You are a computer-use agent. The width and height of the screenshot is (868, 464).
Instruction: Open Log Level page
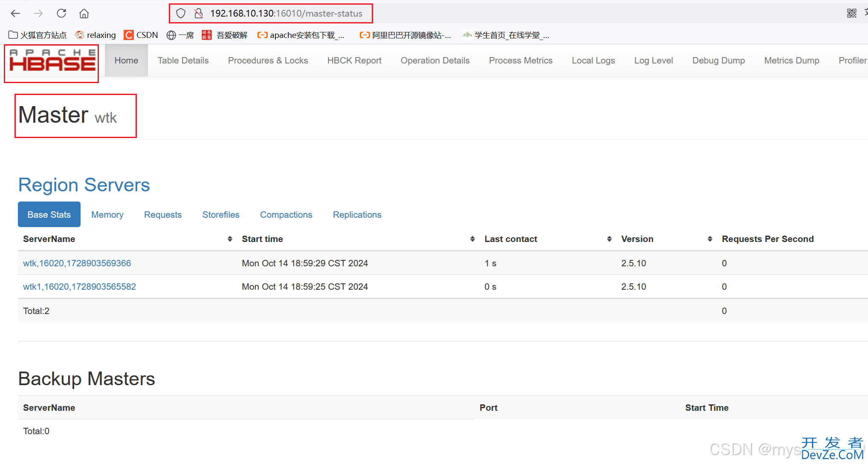[653, 61]
